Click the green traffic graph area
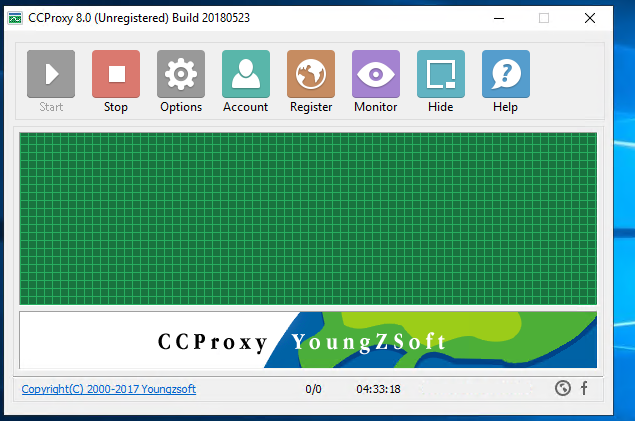635x421 pixels. [308, 219]
